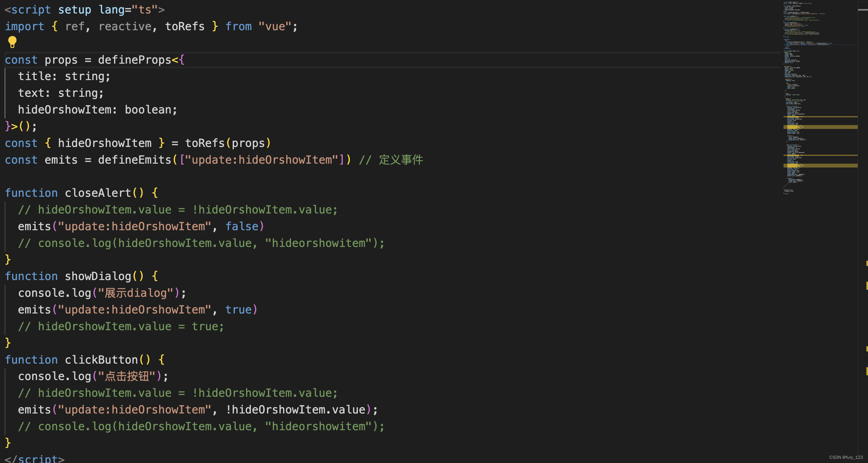Screen dimensions: 868x463
Task: Click the 'title: string;' prop line
Action: coord(64,76)
